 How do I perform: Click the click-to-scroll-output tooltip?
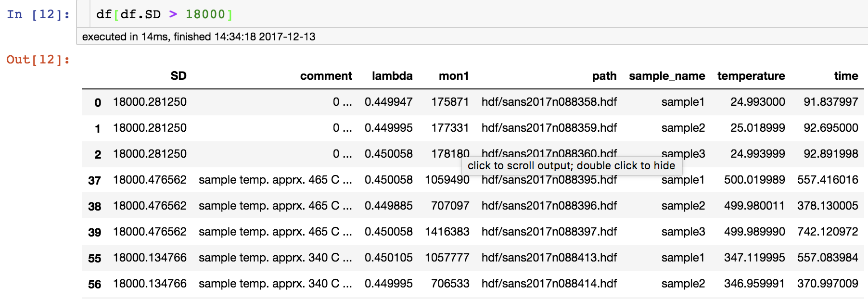click(x=572, y=165)
